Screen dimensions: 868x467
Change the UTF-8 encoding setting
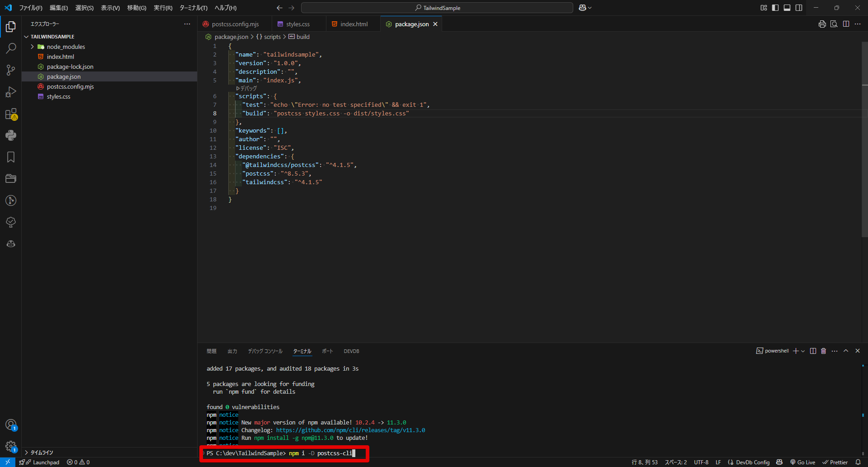[701, 462]
